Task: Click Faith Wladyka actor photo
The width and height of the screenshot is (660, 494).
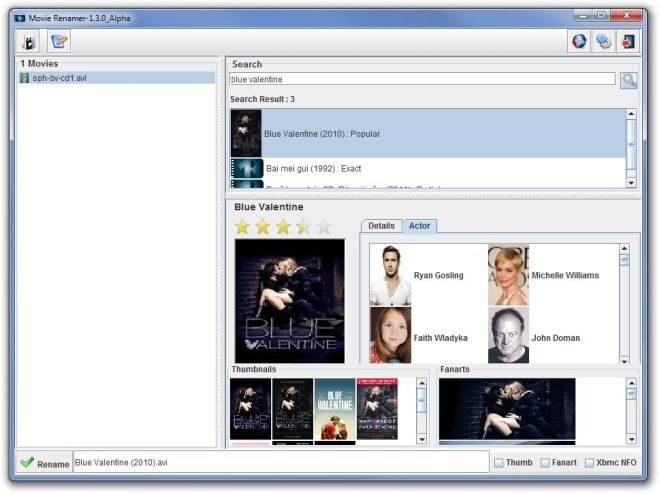Action: [x=390, y=335]
